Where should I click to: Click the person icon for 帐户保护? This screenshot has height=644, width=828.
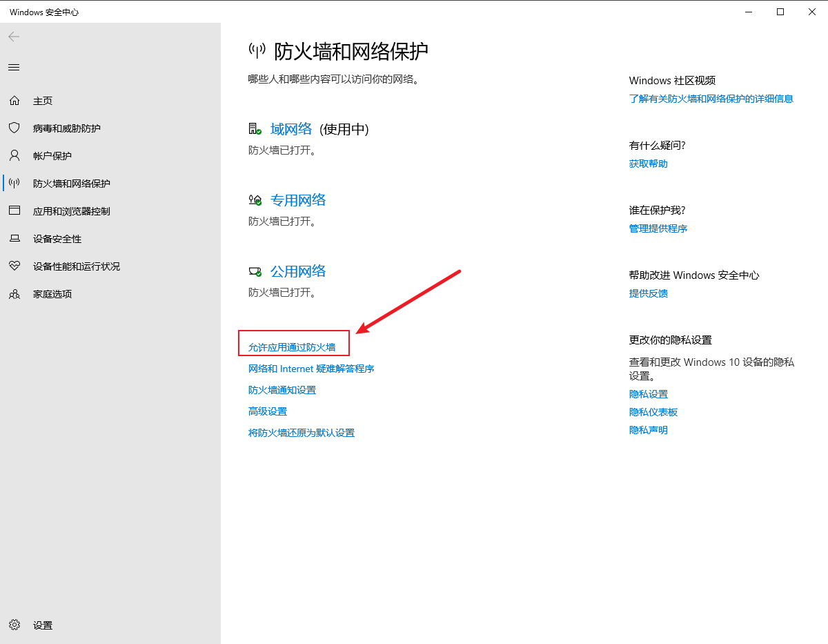click(14, 155)
